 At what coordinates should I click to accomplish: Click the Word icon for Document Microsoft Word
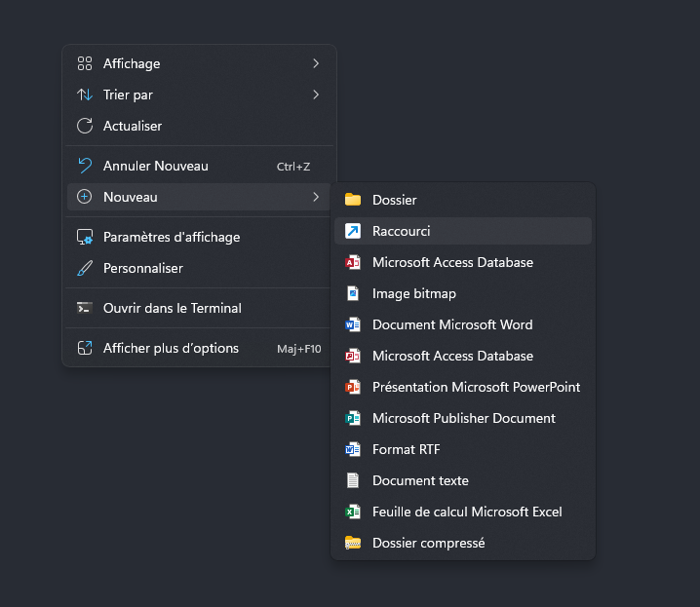coord(353,324)
